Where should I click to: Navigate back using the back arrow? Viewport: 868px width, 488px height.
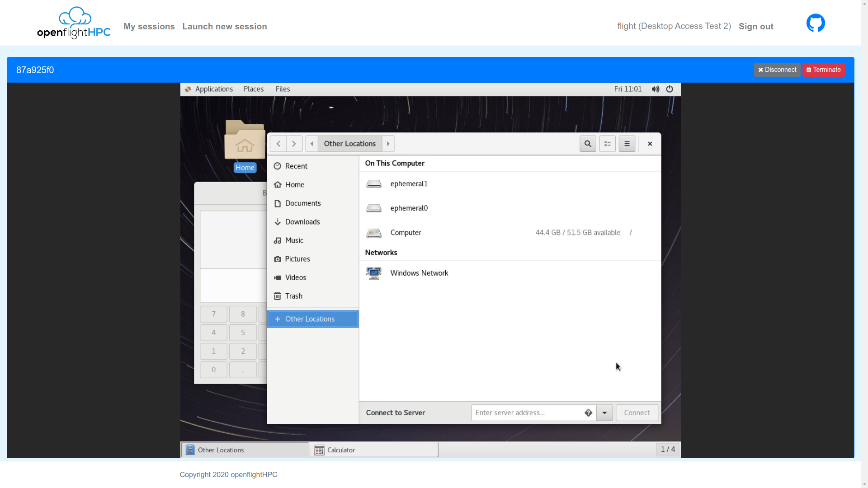point(278,144)
